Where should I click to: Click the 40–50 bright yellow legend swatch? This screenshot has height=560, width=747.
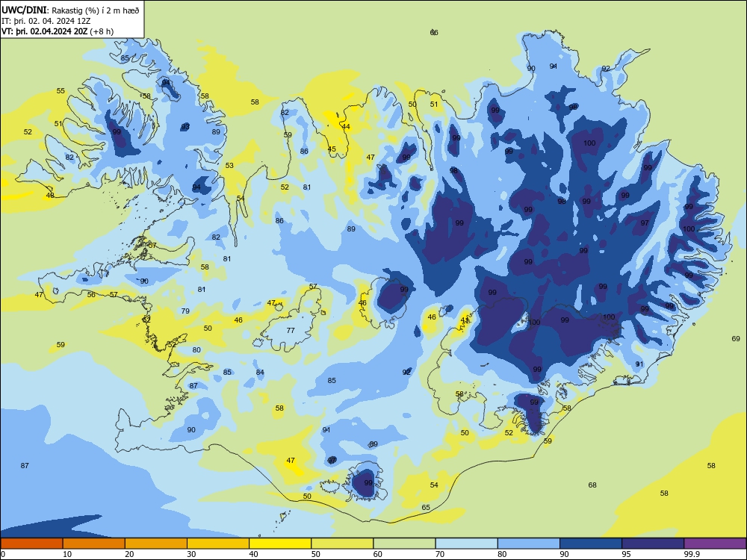click(280, 544)
